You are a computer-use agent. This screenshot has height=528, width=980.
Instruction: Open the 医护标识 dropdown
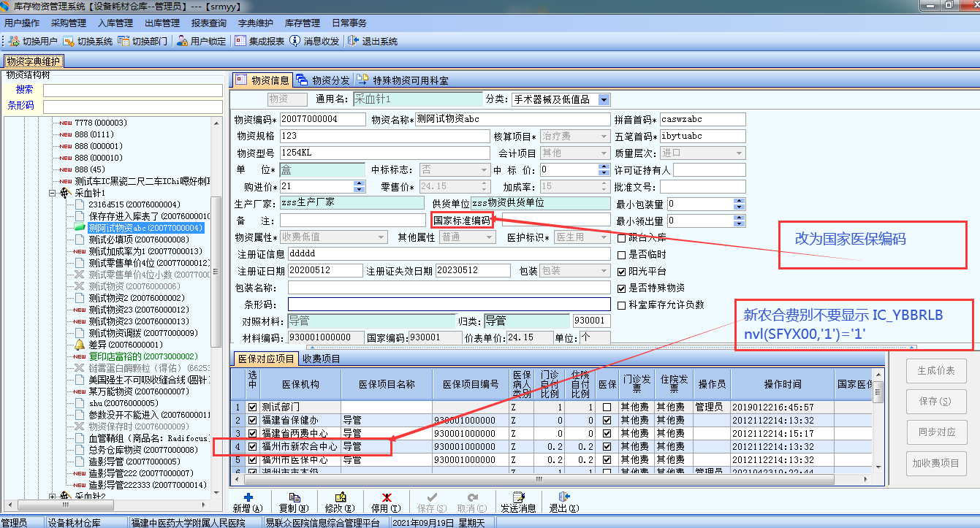[604, 237]
